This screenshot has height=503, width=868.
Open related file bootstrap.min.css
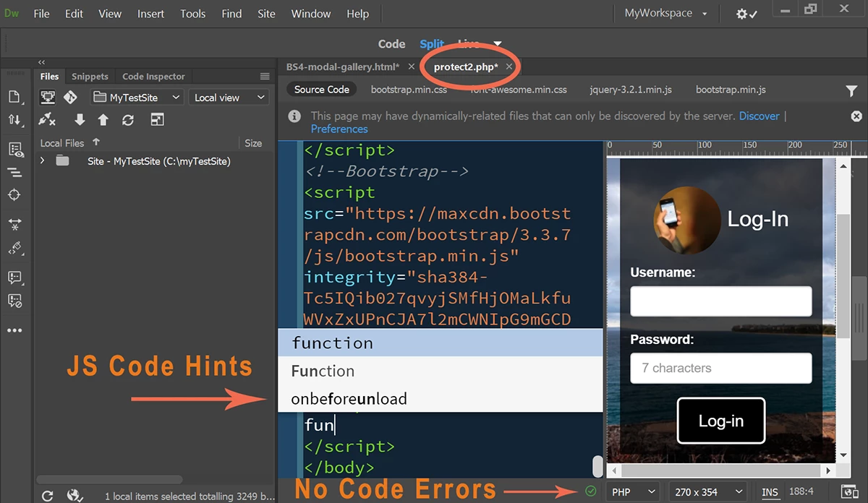[x=409, y=90]
